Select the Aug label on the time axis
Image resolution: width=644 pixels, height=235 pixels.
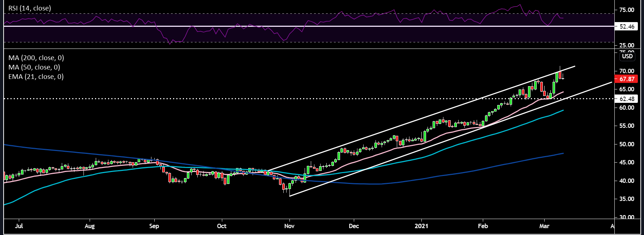tap(90, 226)
